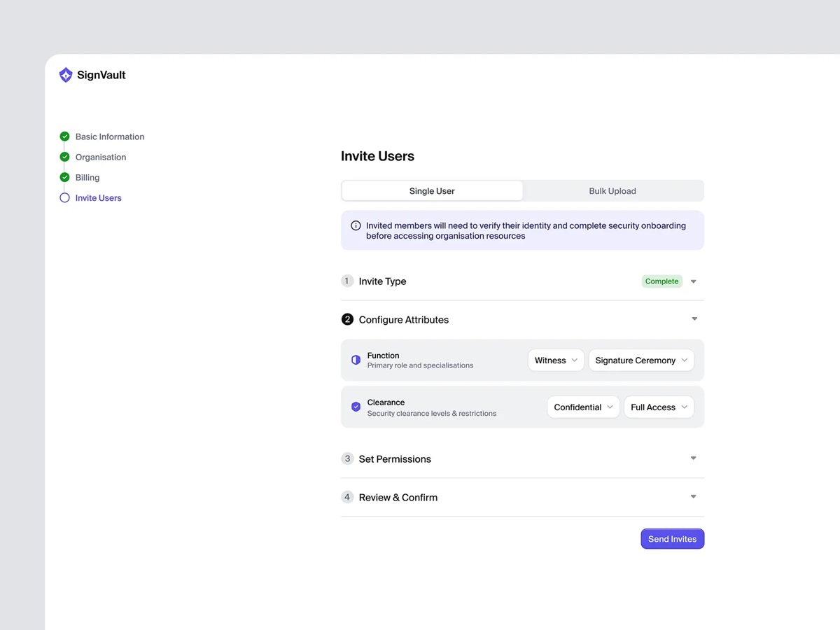840x630 pixels.
Task: Click the step 2 numbered badge
Action: (347, 319)
